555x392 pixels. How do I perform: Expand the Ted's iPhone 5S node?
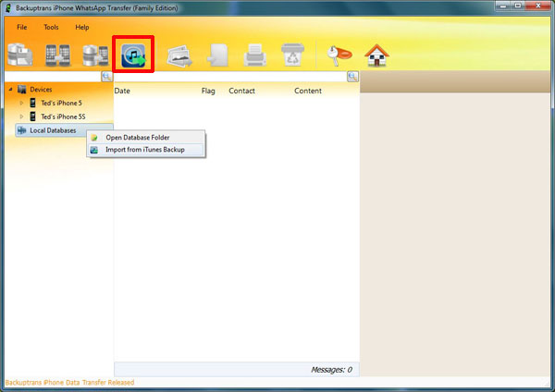pyautogui.click(x=21, y=116)
